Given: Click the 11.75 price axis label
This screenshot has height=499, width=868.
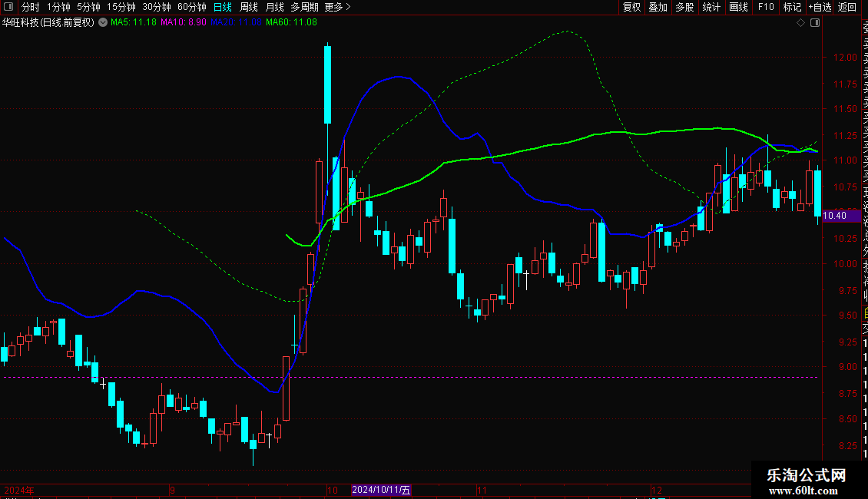Looking at the screenshot, I should tap(845, 84).
